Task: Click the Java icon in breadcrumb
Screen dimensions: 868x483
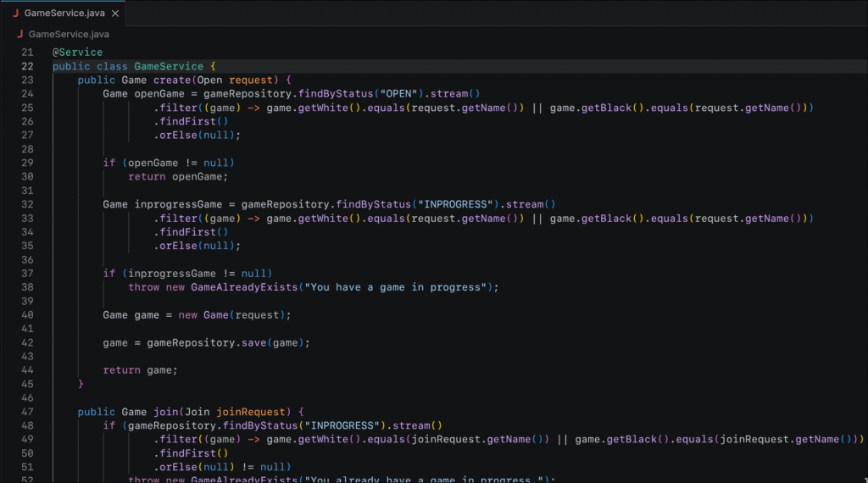Action: [x=20, y=34]
